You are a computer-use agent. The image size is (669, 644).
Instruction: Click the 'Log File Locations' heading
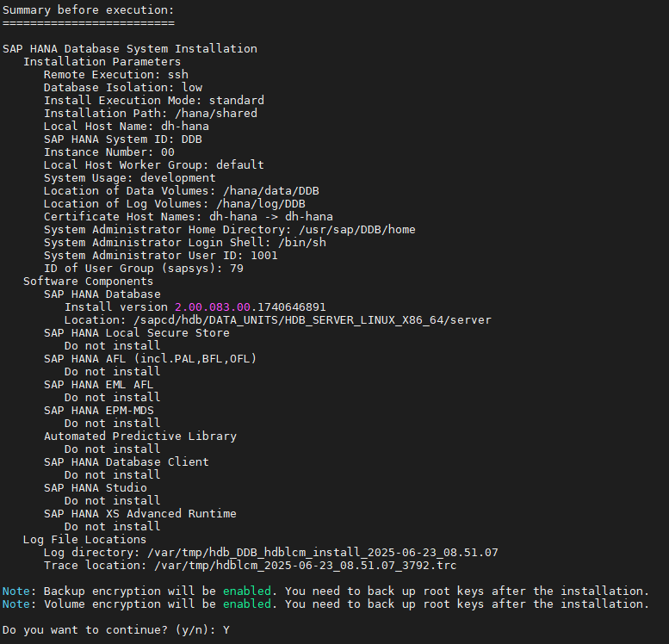[84, 539]
